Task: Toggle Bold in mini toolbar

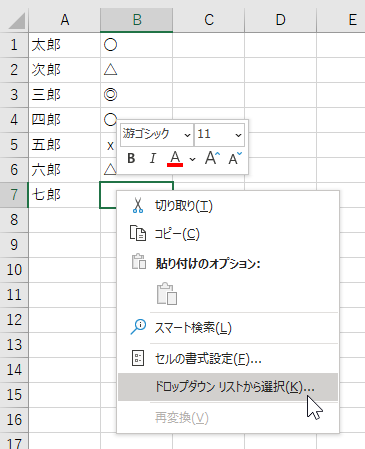Action: [x=131, y=158]
